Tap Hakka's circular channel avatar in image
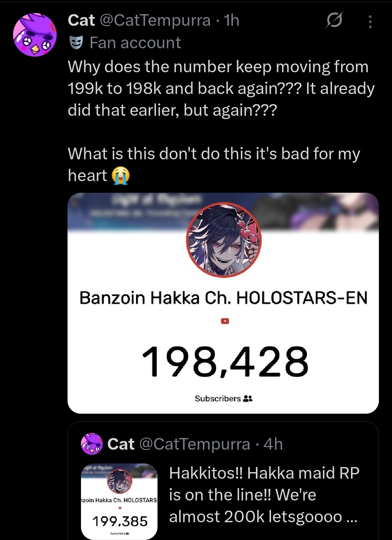392x540 pixels. point(224,240)
